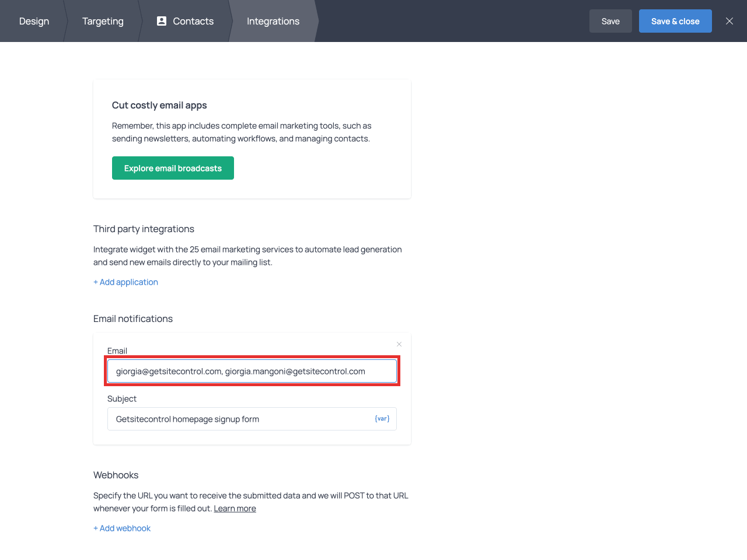This screenshot has height=560, width=747.
Task: Click the Email field label
Action: [x=117, y=351]
